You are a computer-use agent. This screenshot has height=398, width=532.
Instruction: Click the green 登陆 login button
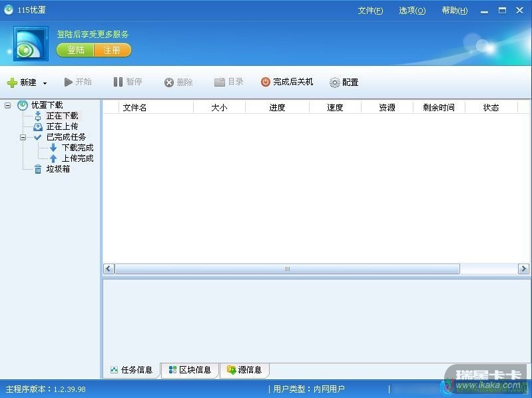point(75,50)
